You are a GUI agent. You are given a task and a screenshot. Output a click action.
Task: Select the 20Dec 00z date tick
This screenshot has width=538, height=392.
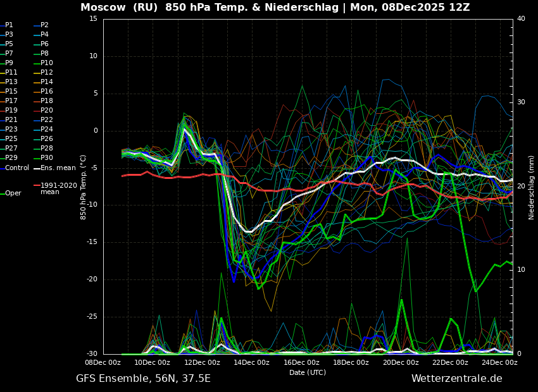point(401,363)
